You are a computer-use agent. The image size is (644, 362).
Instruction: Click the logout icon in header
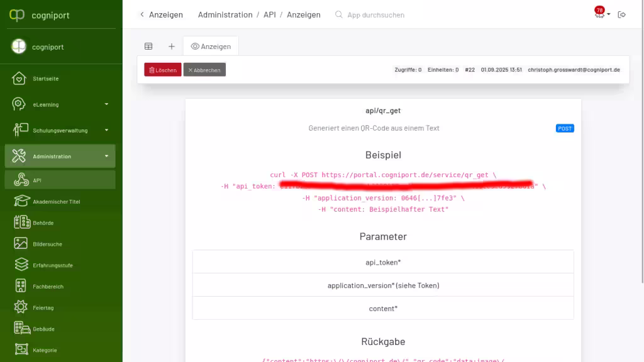point(622,14)
